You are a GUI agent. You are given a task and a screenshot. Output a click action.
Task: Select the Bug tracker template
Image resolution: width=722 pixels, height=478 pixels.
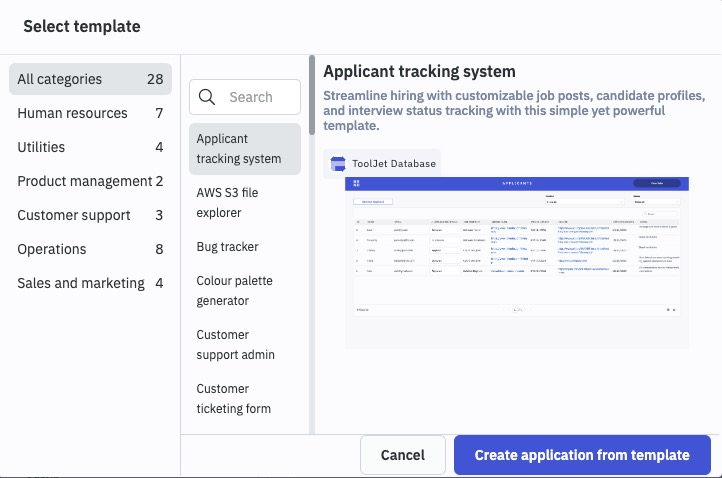pos(228,247)
